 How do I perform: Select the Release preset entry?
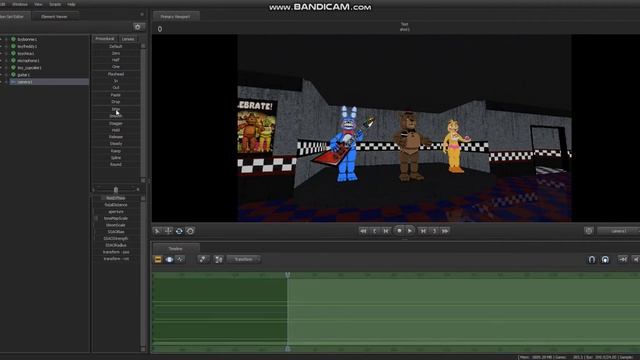click(x=116, y=137)
